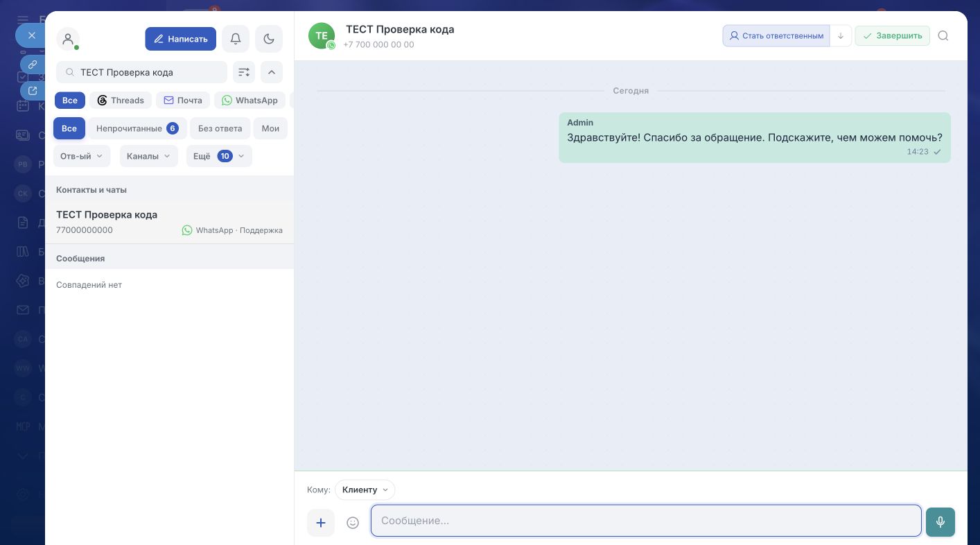Open the arrow dropdown beside Стать ответственным
Viewport: 980px width, 545px height.
pyautogui.click(x=841, y=36)
